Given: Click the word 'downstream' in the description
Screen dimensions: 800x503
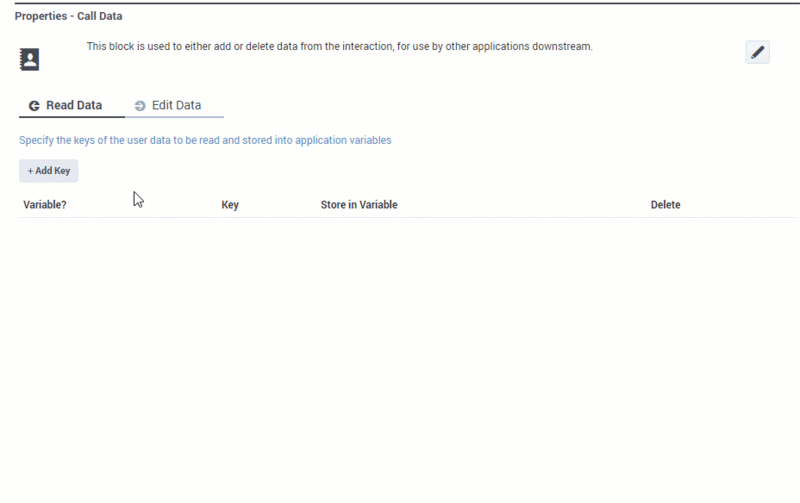Looking at the screenshot, I should (561, 46).
